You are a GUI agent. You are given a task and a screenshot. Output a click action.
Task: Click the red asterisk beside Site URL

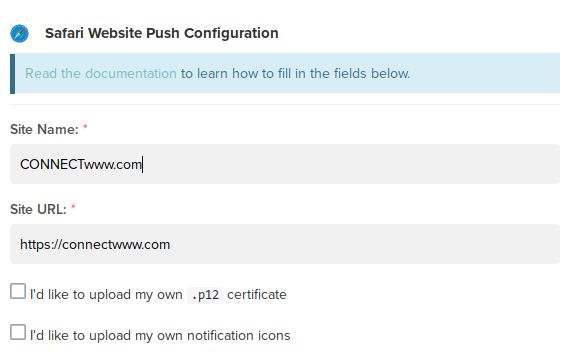click(73, 207)
